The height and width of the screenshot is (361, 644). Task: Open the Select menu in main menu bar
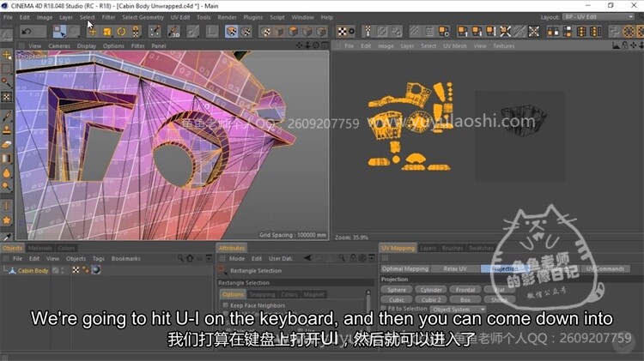87,17
